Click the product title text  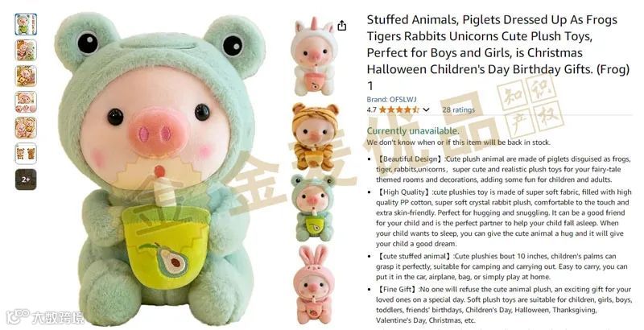(497, 52)
